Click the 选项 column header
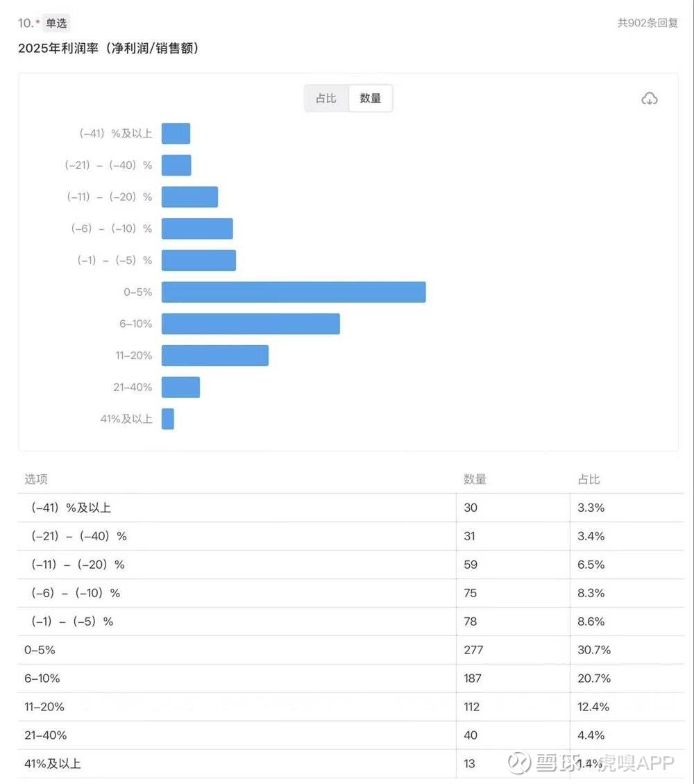This screenshot has width=694, height=784. click(36, 479)
